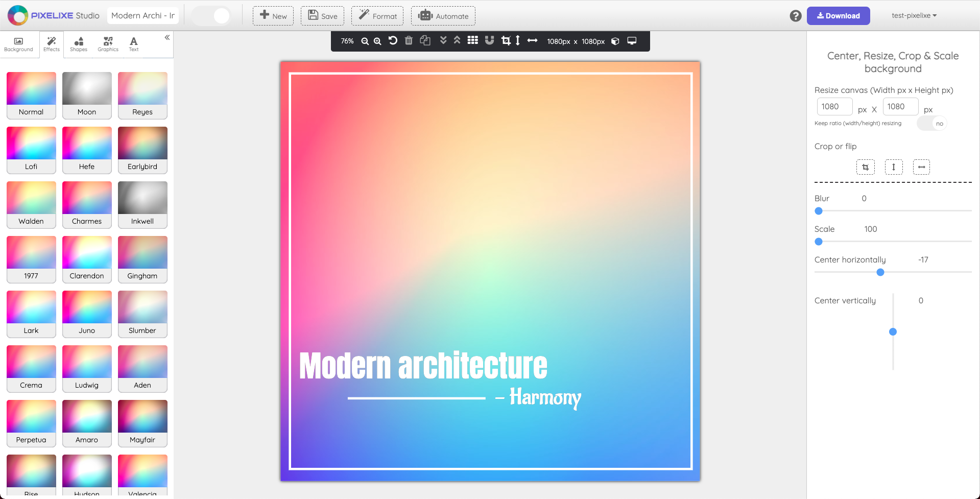Screen dimensions: 980x499
Task: Zoom out the canvas view
Action: [x=365, y=41]
